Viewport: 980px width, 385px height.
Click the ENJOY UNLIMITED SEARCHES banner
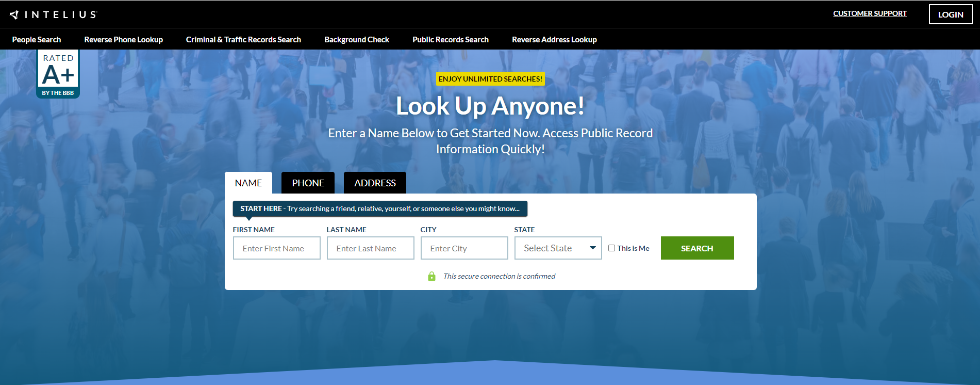[x=490, y=79]
